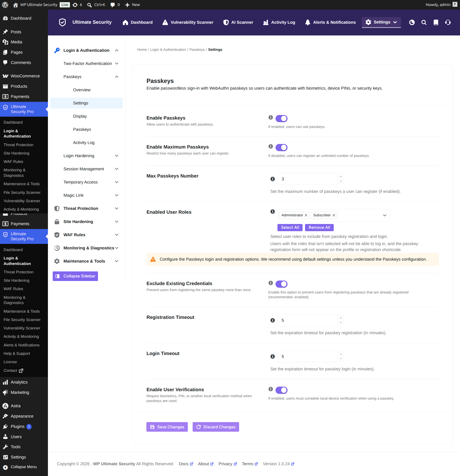Click info icon next to Enable Passkeys
460x476 pixels.
click(270, 117)
